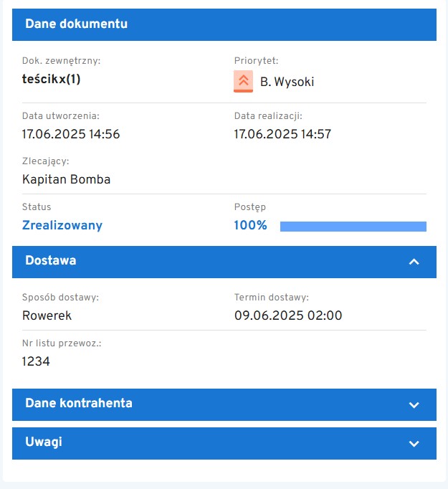The image size is (448, 489).
Task: Click the Dostawa section title
Action: click(51, 261)
